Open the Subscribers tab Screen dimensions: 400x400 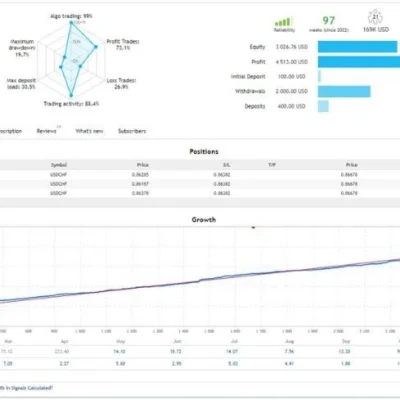pos(132,131)
